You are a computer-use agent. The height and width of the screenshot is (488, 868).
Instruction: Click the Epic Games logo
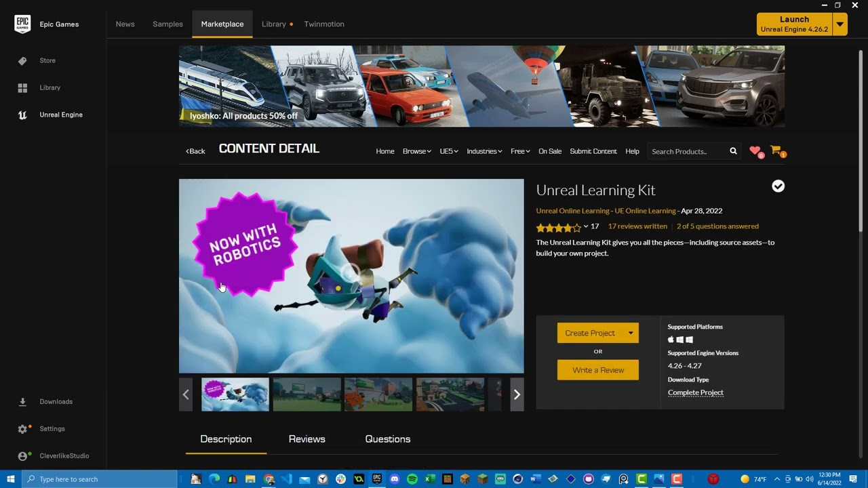point(22,24)
